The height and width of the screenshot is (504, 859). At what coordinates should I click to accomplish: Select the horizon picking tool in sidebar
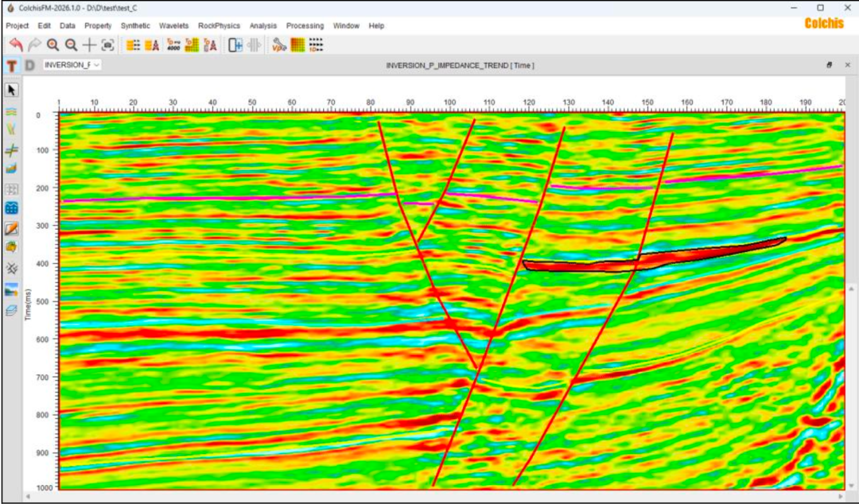12,112
